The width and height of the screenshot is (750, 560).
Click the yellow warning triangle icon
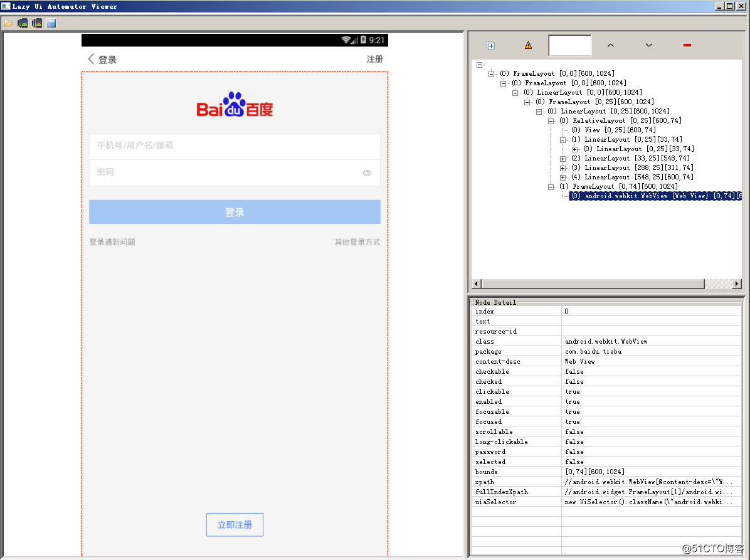528,45
